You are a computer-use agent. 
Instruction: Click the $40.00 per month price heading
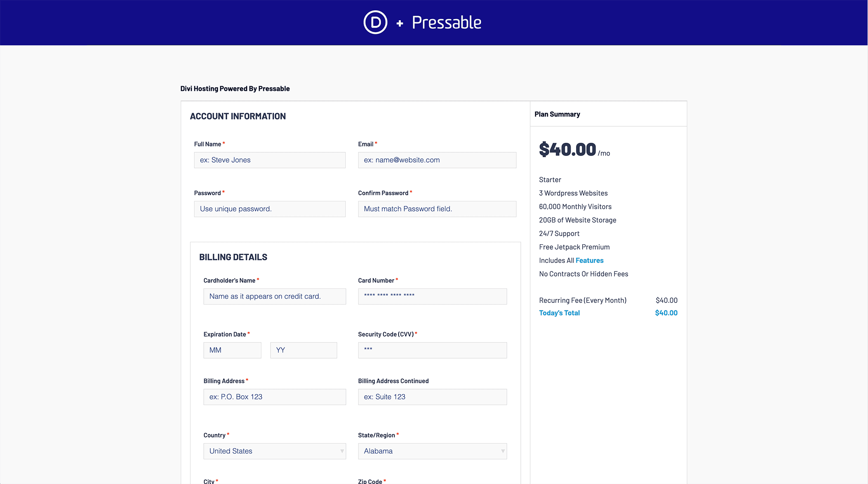567,149
